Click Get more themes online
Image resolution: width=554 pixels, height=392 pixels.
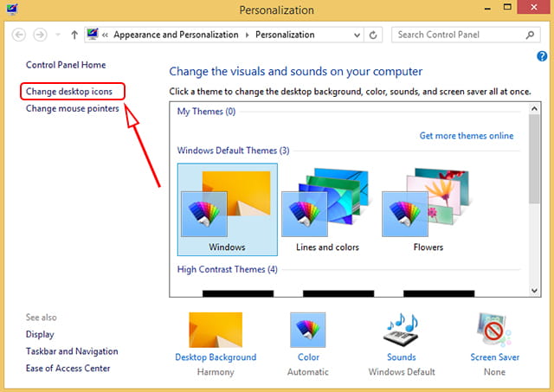click(467, 136)
